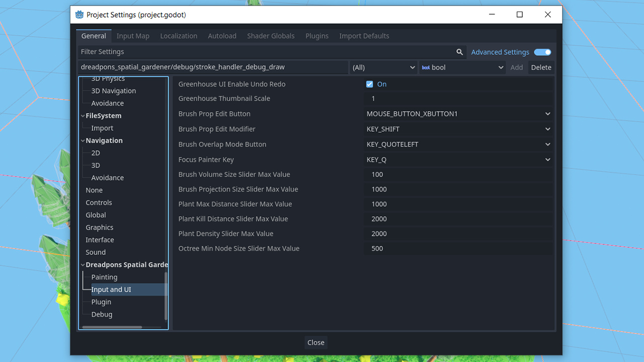Select the Global category
Screen dimensions: 644x362
tap(96, 215)
